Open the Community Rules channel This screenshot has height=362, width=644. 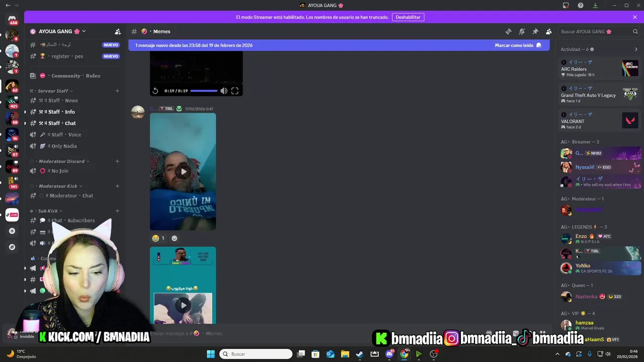[74, 76]
